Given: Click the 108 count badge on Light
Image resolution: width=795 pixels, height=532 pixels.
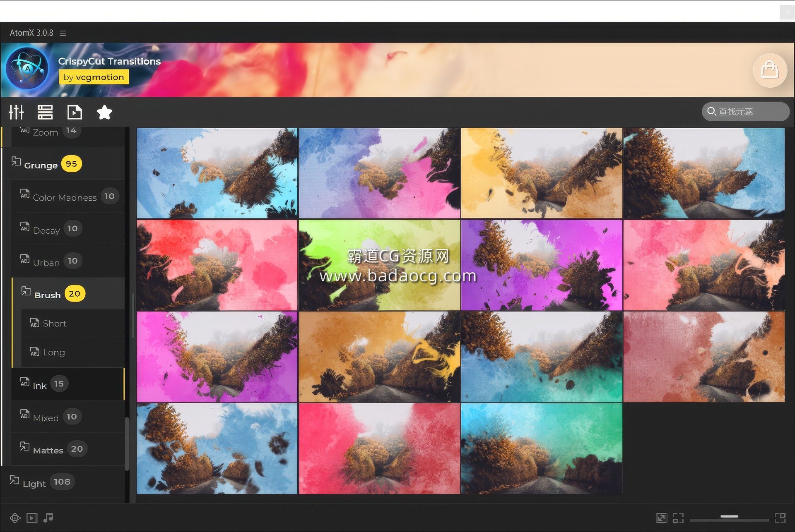Looking at the screenshot, I should click(62, 482).
